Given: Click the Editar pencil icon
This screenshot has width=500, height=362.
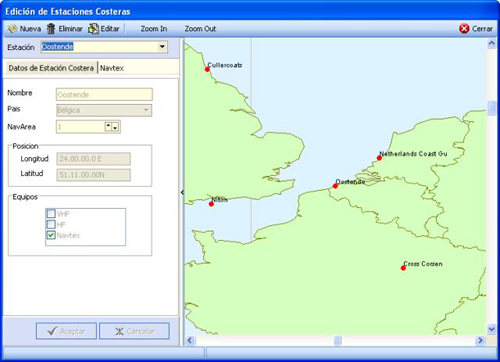Looking at the screenshot, I should tap(93, 29).
